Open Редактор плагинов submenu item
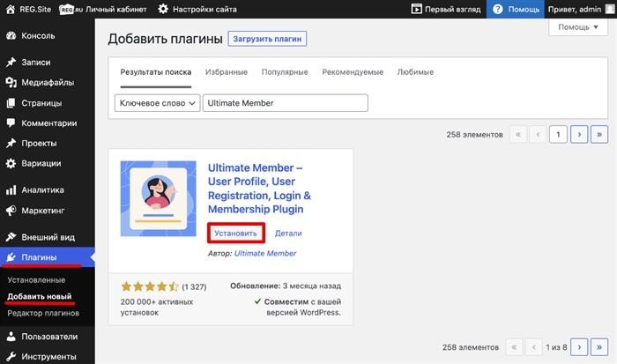This screenshot has width=617, height=364. pyautogui.click(x=43, y=313)
